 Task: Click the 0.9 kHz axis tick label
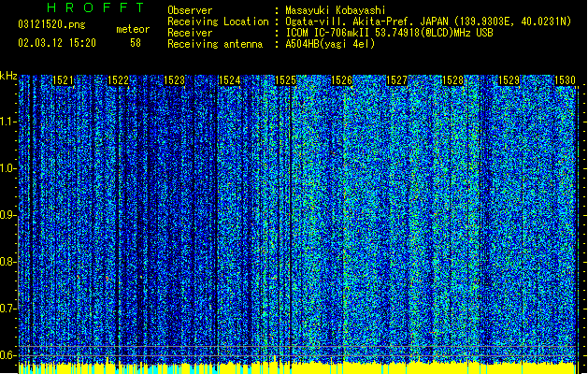(x=8, y=215)
